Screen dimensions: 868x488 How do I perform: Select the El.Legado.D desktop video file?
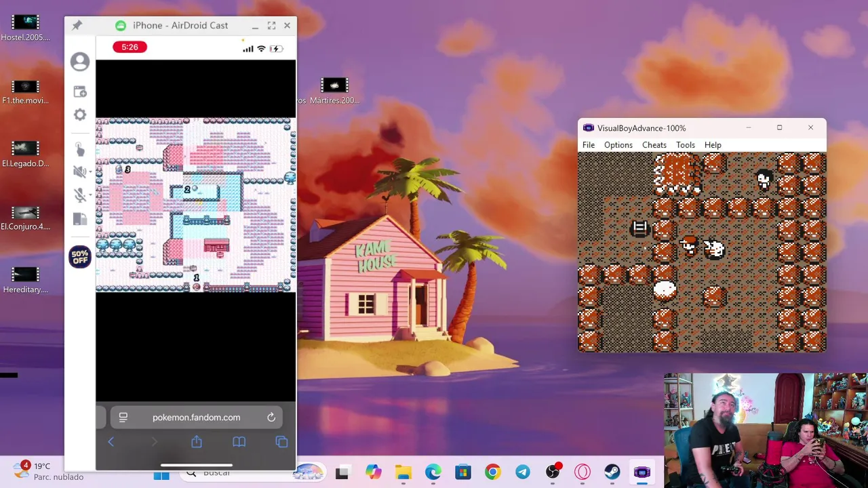[25, 154]
